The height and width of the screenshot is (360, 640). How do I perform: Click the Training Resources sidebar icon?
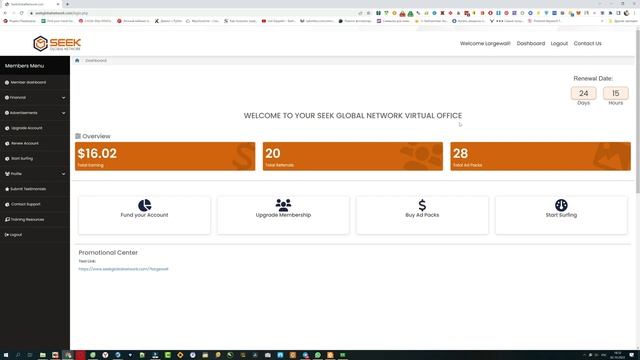click(x=7, y=220)
